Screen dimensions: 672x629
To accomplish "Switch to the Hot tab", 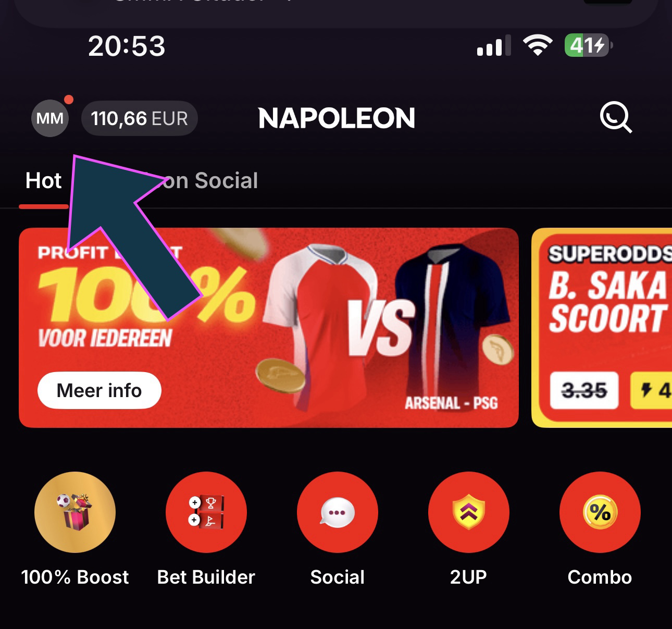I will coord(44,181).
